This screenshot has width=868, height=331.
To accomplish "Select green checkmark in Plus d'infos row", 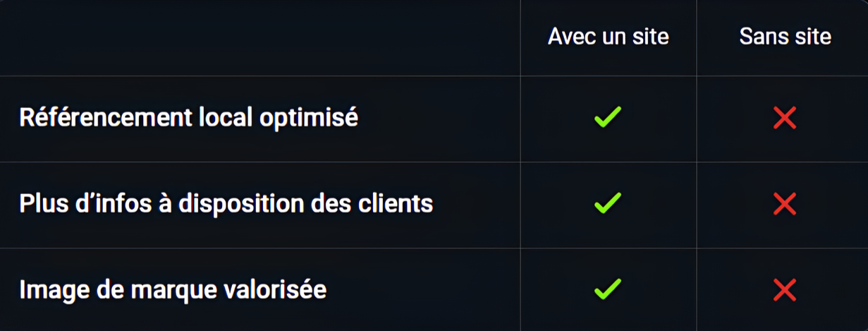I will [608, 203].
